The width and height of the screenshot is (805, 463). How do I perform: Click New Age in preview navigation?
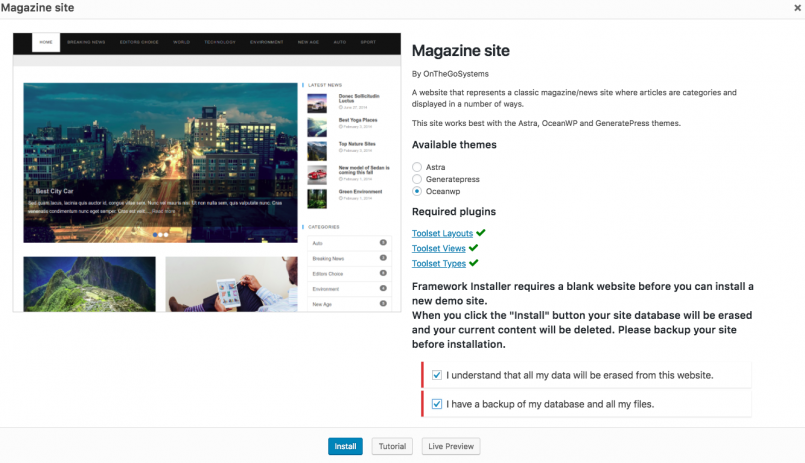coord(308,42)
